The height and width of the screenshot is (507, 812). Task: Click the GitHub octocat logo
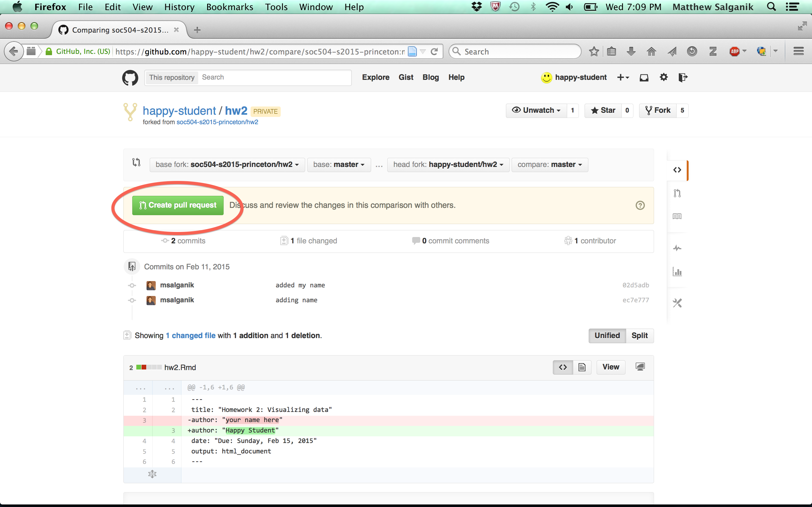click(130, 78)
